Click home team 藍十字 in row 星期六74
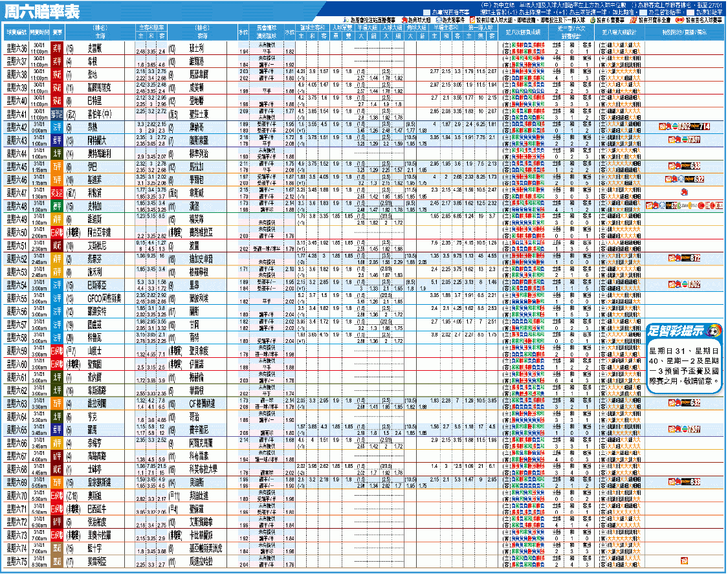This screenshot has width=728, height=574. (x=94, y=548)
